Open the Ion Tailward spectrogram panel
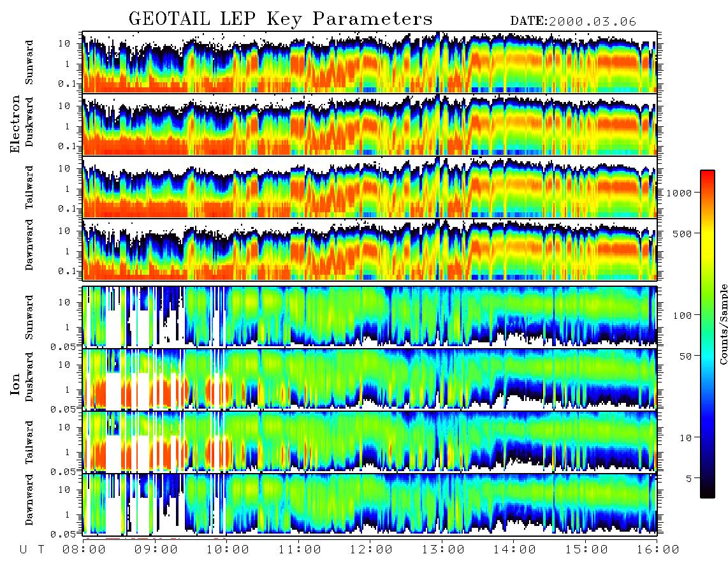The height and width of the screenshot is (561, 728). 370,442
